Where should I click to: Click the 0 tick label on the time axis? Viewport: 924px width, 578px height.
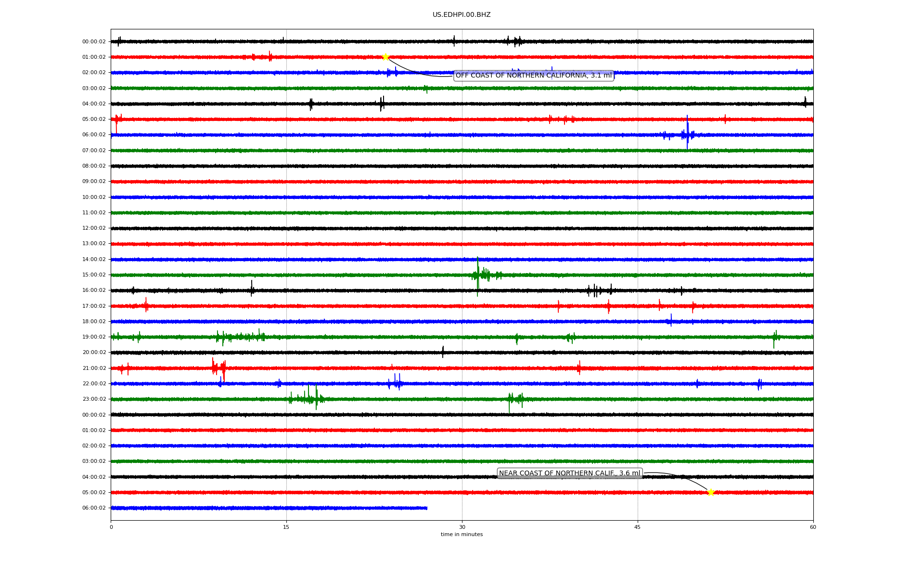111,527
